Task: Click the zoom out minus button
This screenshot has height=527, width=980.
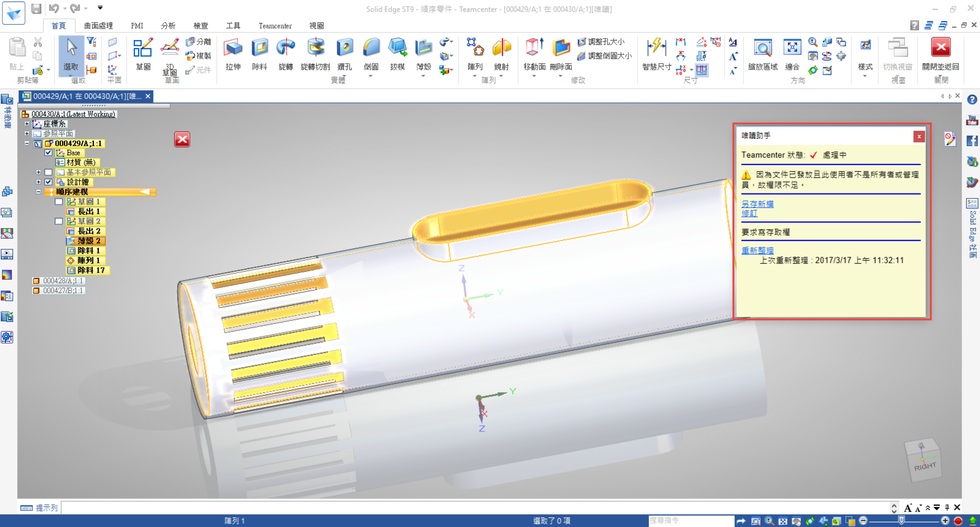Action: coord(863,520)
